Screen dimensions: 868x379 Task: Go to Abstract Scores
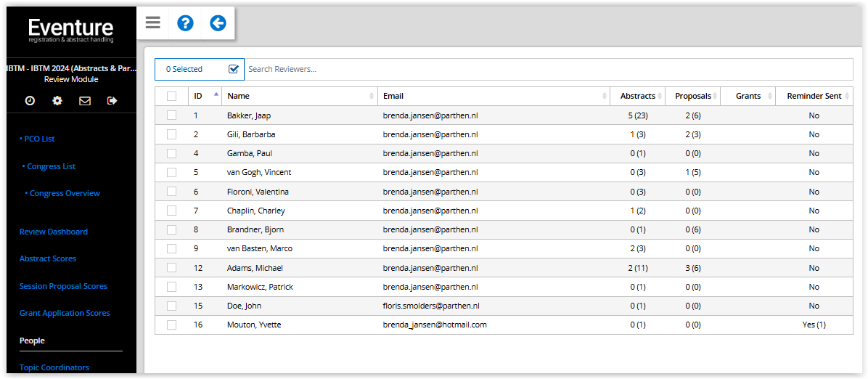coord(48,258)
